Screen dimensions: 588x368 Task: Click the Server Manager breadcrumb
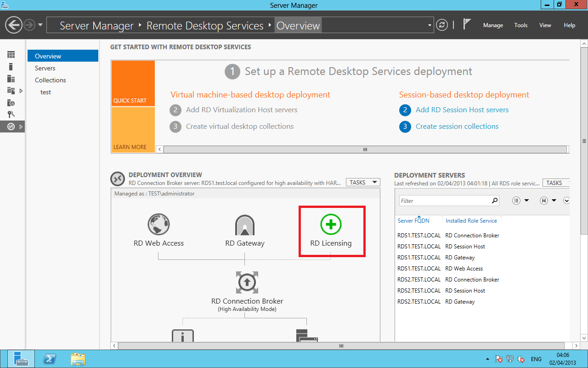point(96,26)
